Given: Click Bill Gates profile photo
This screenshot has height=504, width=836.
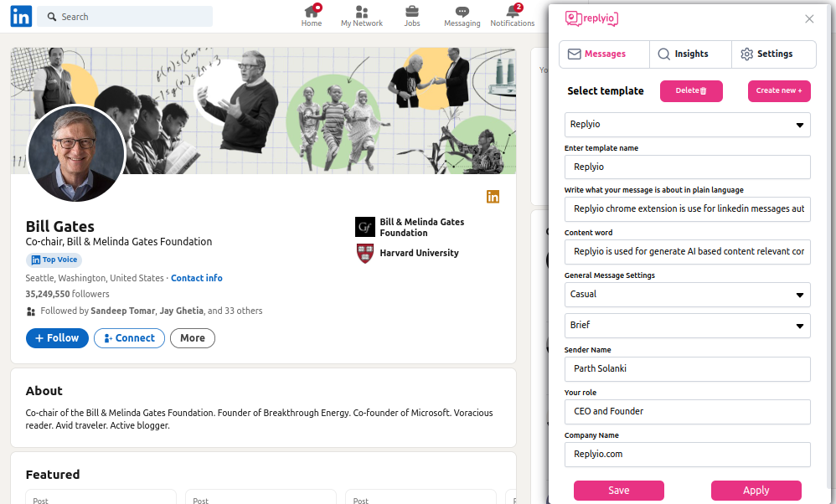Looking at the screenshot, I should click(x=76, y=153).
